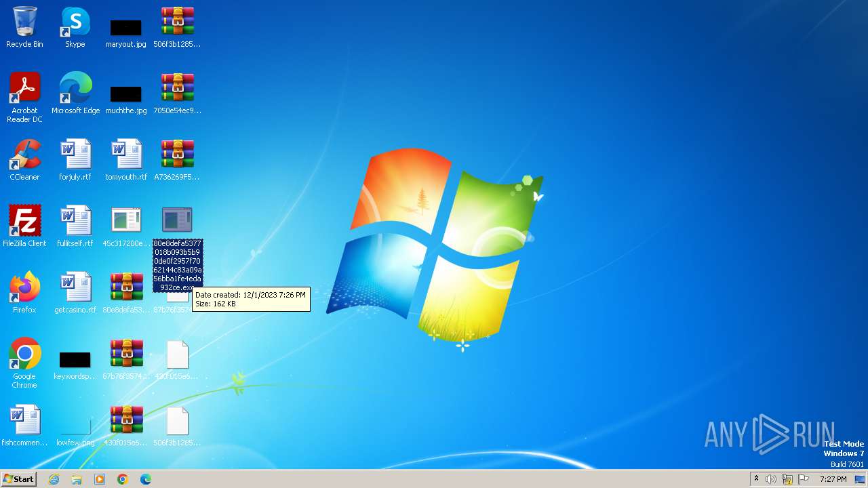Select the highlighted 80e8defa5377...932ce.exe file
868x488 pixels.
pos(177,248)
